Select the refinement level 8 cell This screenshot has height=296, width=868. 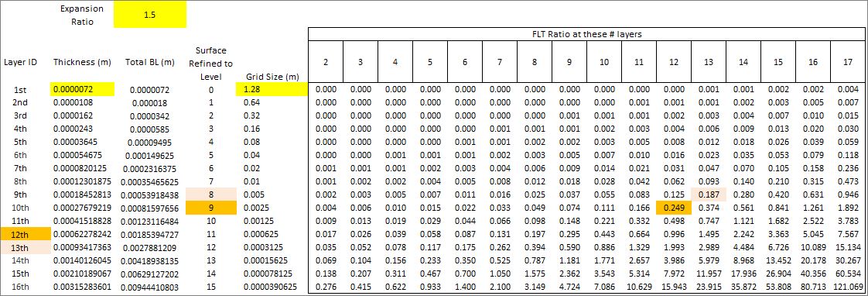coord(210,194)
